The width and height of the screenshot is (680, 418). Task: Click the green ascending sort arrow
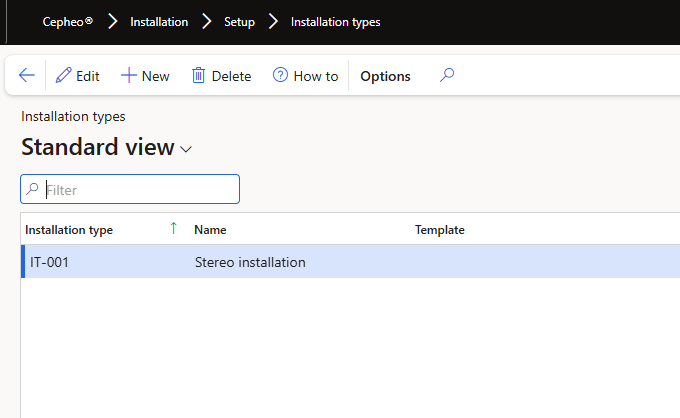coord(173,229)
